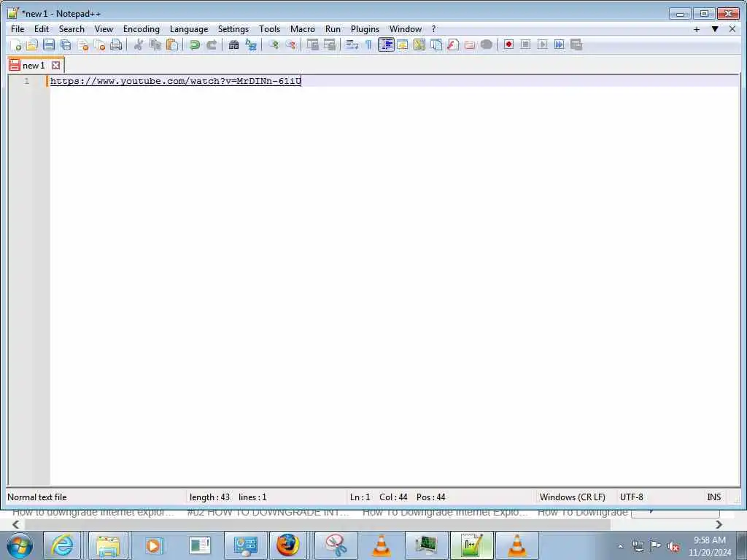Print the document using toolbar icon
Image resolution: width=747 pixels, height=560 pixels.
(116, 44)
